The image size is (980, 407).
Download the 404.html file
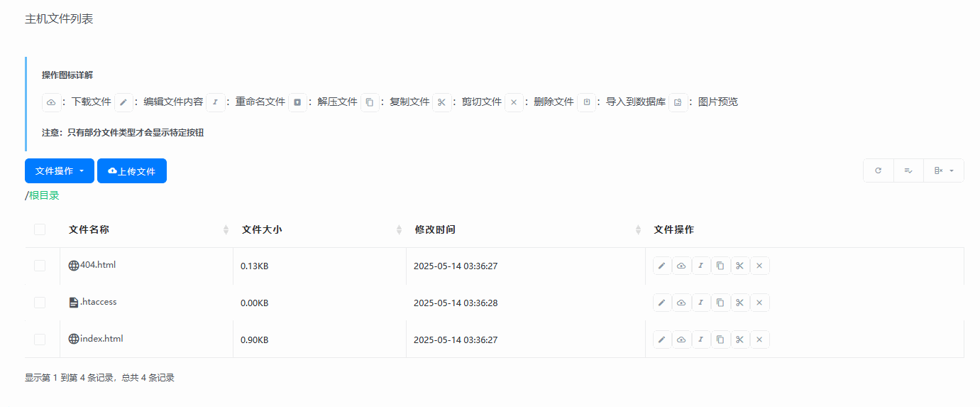(681, 266)
